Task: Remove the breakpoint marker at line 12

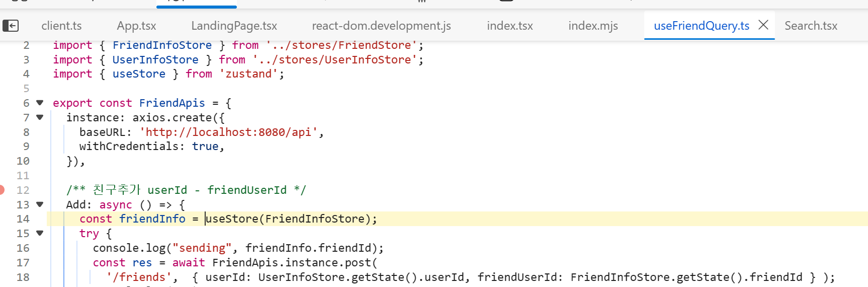Action: [2, 190]
